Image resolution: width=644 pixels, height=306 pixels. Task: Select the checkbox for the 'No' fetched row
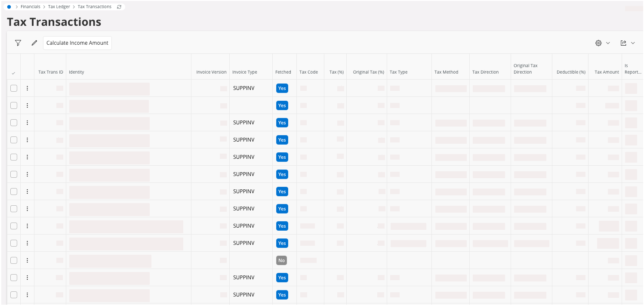click(14, 260)
